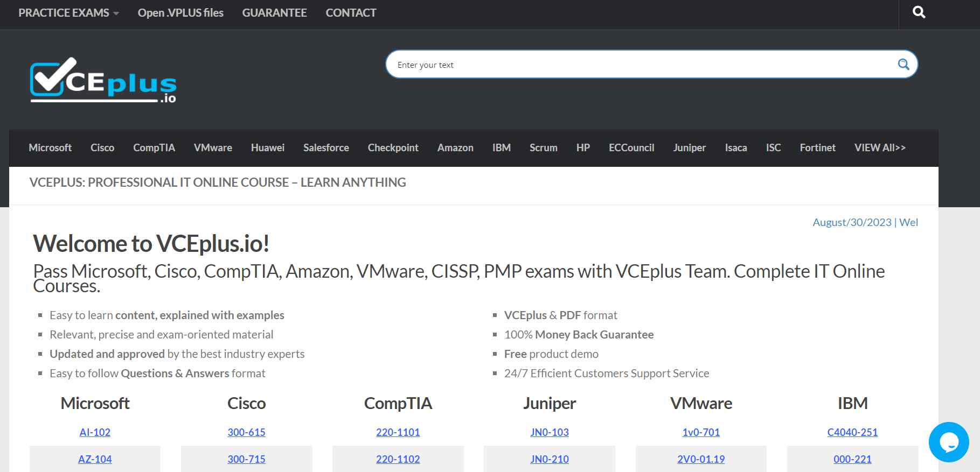Open the C4040-251 IBM exam link

(852, 432)
